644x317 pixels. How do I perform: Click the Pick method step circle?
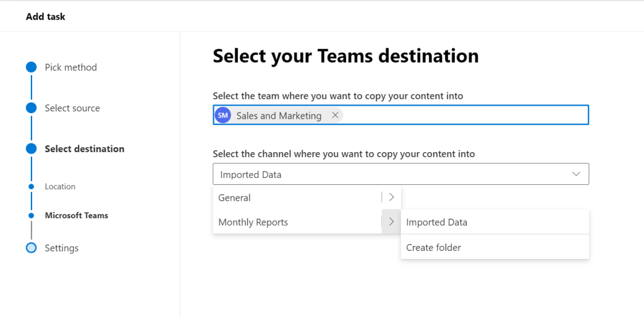[31, 67]
